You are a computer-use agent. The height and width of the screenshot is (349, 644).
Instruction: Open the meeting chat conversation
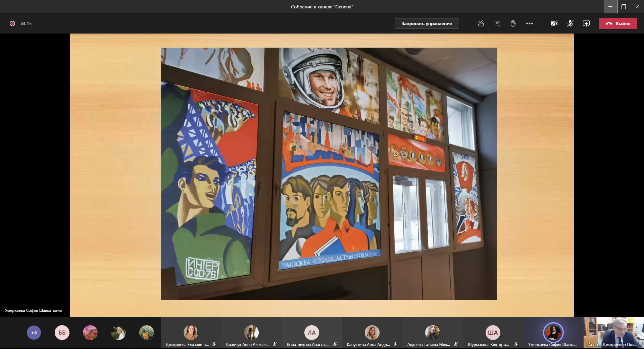497,23
